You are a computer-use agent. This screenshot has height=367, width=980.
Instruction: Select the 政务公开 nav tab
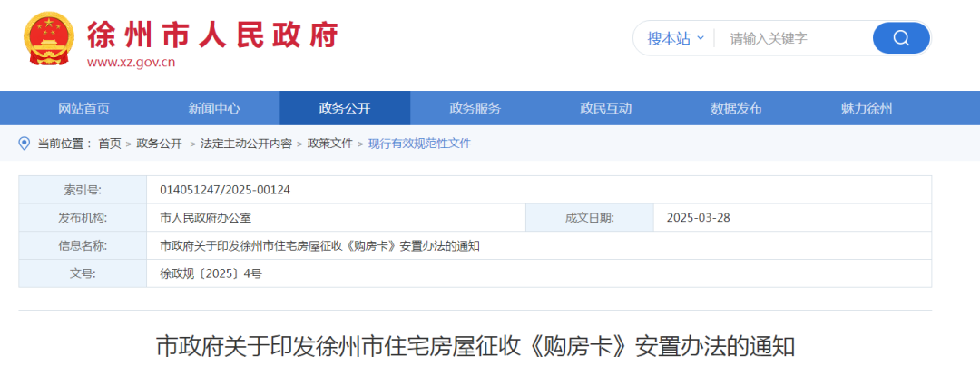pyautogui.click(x=345, y=108)
